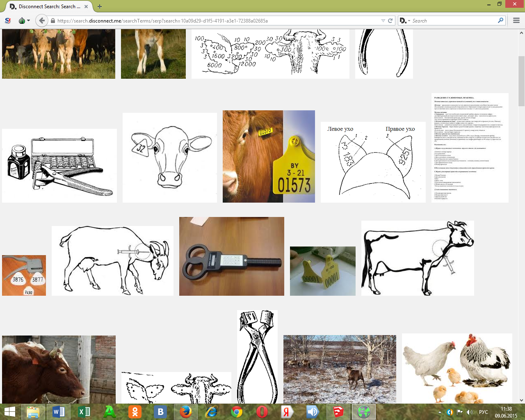The image size is (525, 420).
Task: Launch Excel from the taskbar
Action: (x=84, y=412)
